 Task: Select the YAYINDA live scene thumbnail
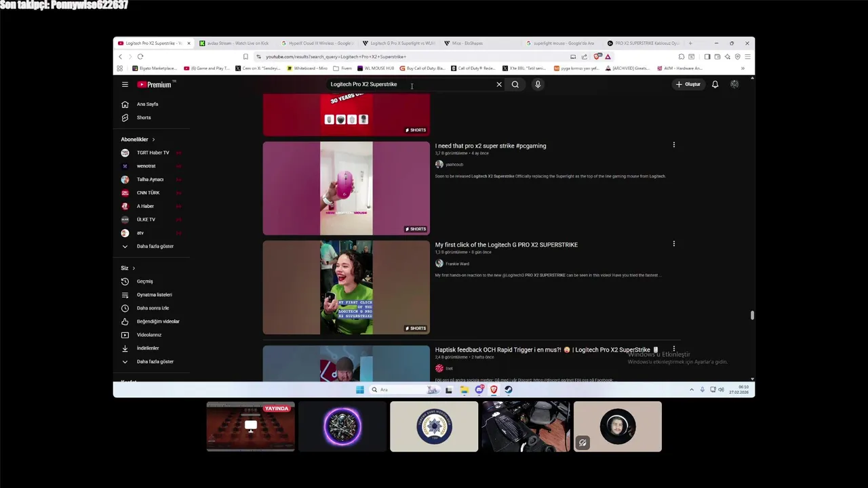point(251,426)
